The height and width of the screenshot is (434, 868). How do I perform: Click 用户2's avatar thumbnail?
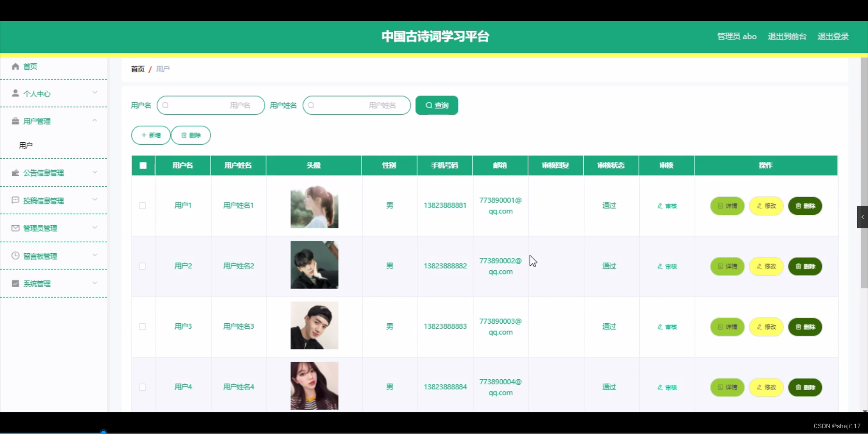click(x=314, y=265)
